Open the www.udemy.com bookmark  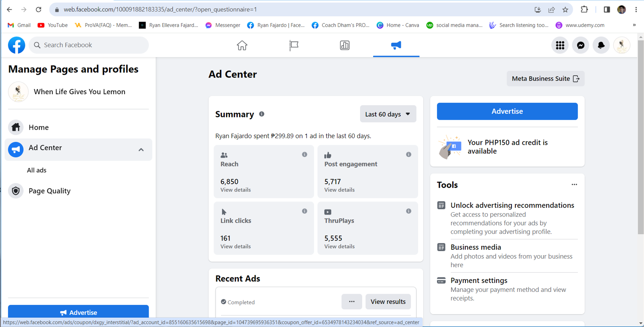coord(580,25)
